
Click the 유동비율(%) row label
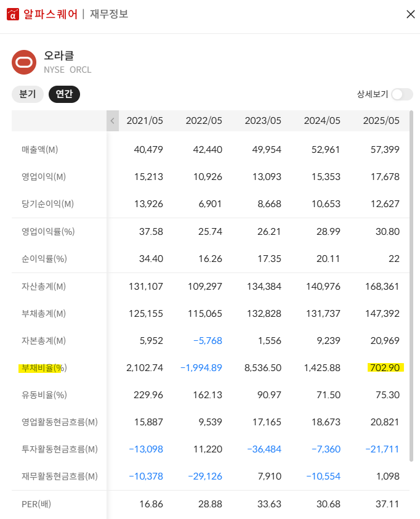point(43,395)
